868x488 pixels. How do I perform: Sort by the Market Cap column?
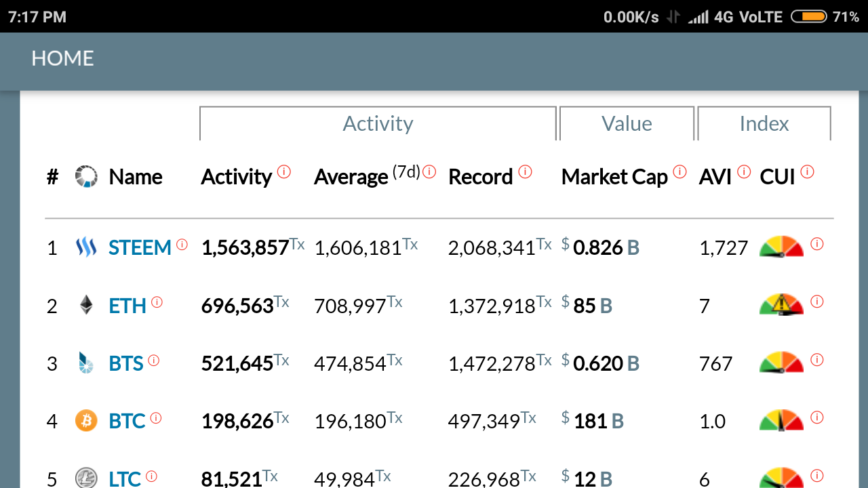(614, 177)
